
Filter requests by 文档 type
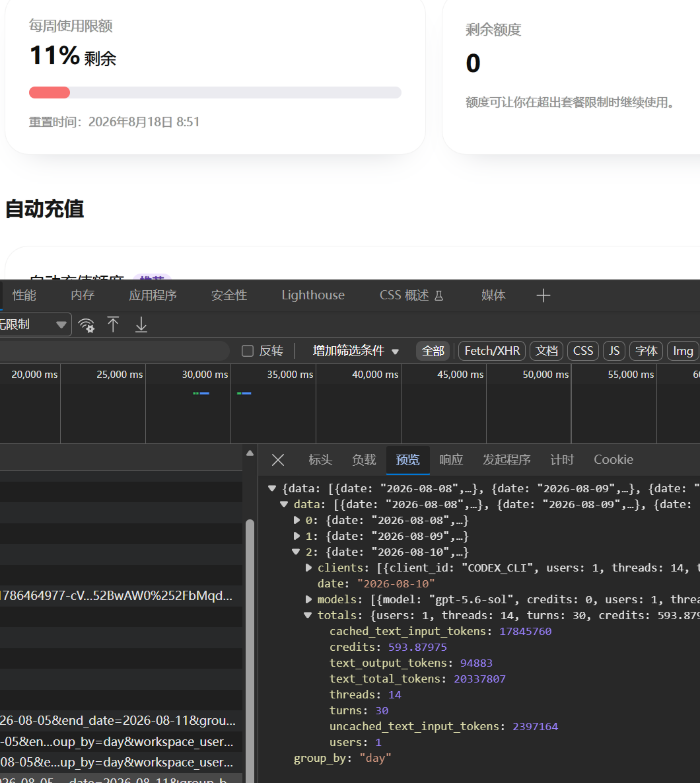click(x=546, y=351)
